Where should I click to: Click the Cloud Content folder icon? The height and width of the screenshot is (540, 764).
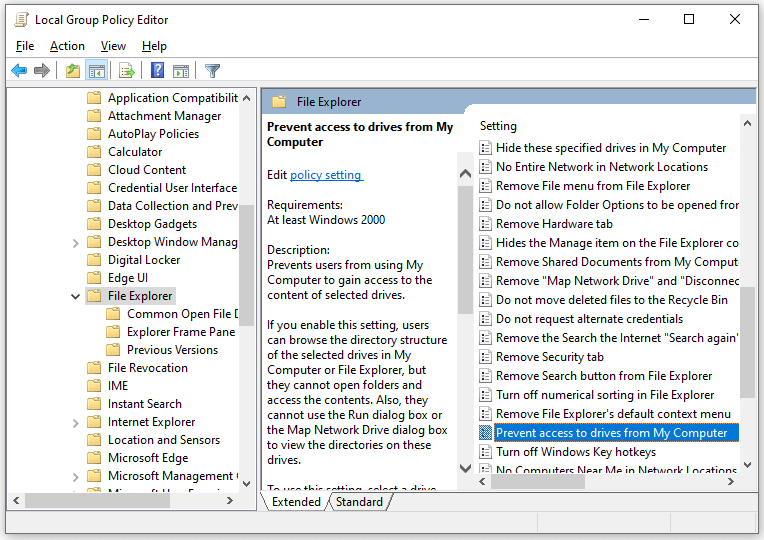pos(94,170)
